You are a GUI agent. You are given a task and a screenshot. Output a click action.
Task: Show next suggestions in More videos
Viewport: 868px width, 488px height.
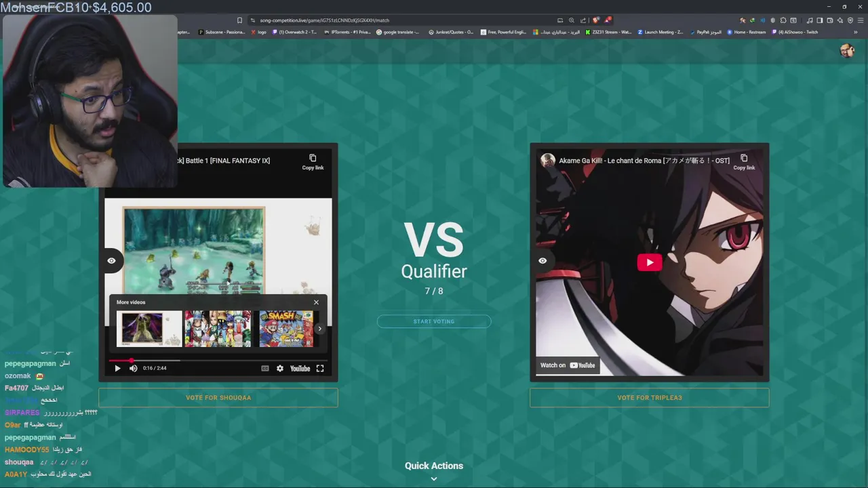[320, 329]
